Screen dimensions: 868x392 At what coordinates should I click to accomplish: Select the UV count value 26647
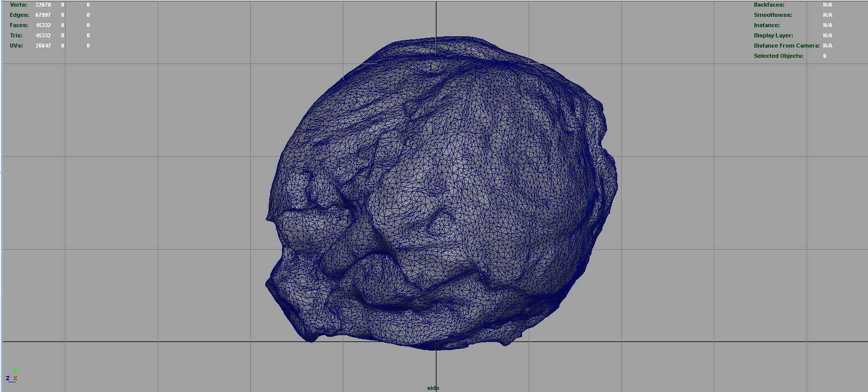click(x=43, y=46)
